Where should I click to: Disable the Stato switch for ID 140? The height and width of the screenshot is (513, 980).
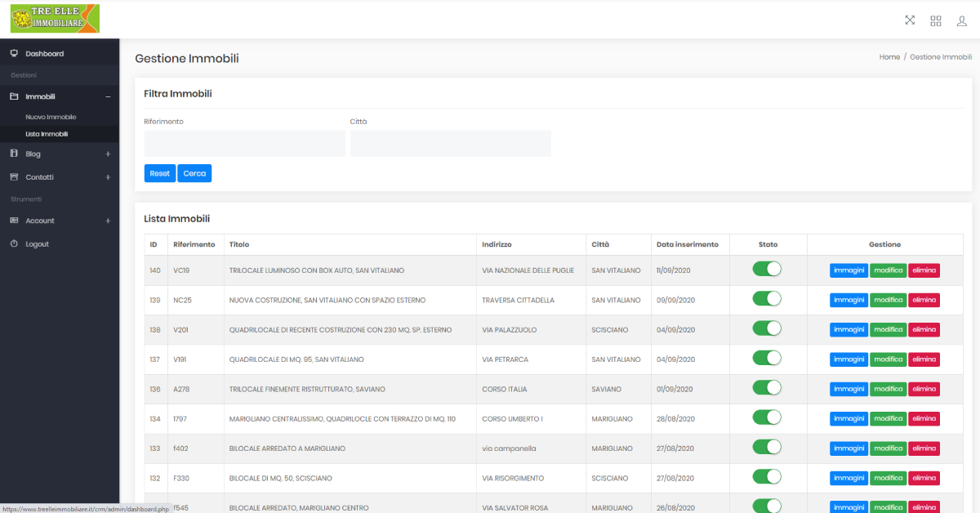tap(767, 269)
